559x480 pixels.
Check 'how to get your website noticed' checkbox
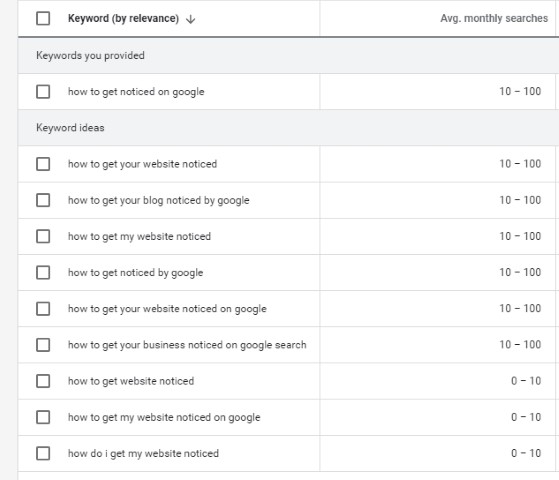[43, 164]
